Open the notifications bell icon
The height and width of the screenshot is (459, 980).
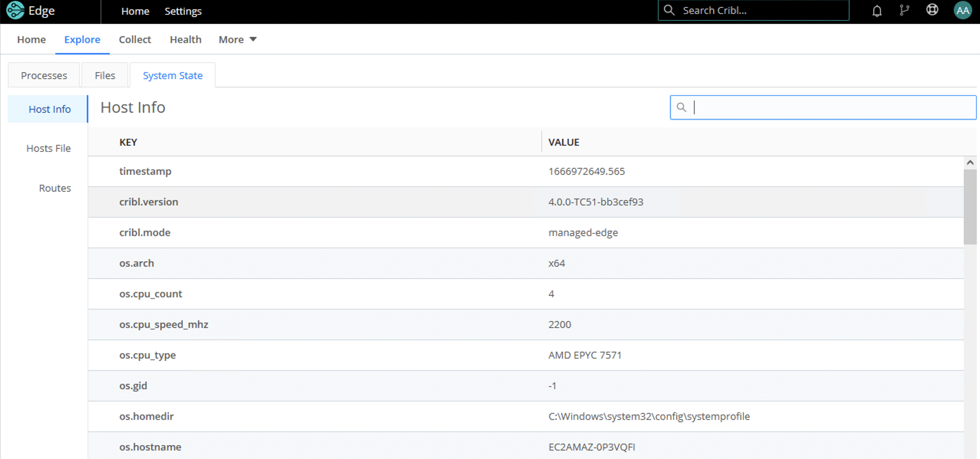point(877,10)
